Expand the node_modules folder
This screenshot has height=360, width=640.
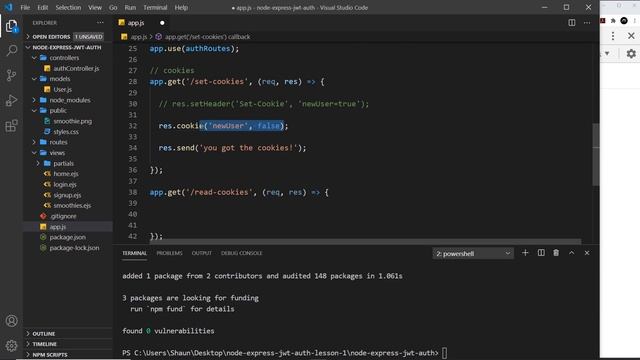[x=34, y=100]
